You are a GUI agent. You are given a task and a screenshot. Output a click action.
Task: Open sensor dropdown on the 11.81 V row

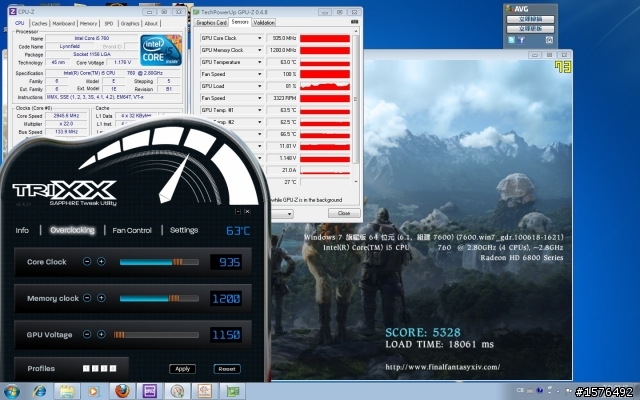(259, 146)
